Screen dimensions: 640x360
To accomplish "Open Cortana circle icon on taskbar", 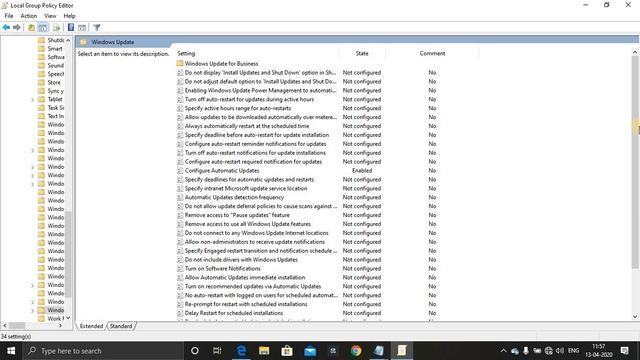I will [195, 351].
